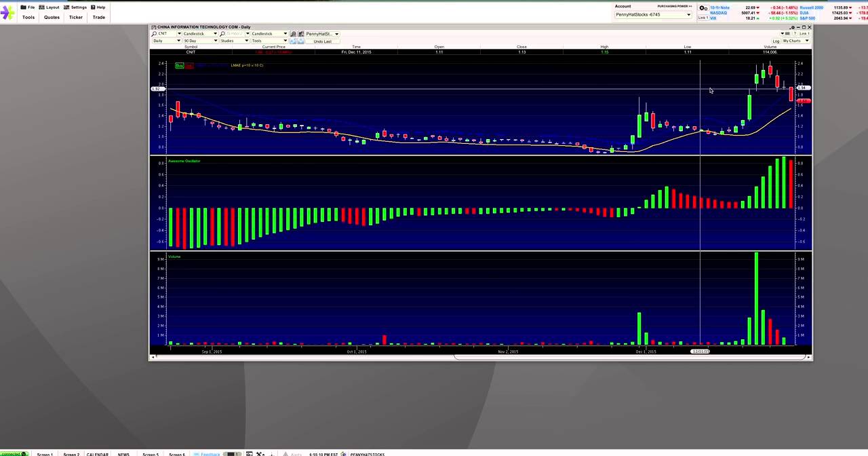Click the NASDAQ index link
Viewport: 868px width, 456px height.
(x=718, y=13)
